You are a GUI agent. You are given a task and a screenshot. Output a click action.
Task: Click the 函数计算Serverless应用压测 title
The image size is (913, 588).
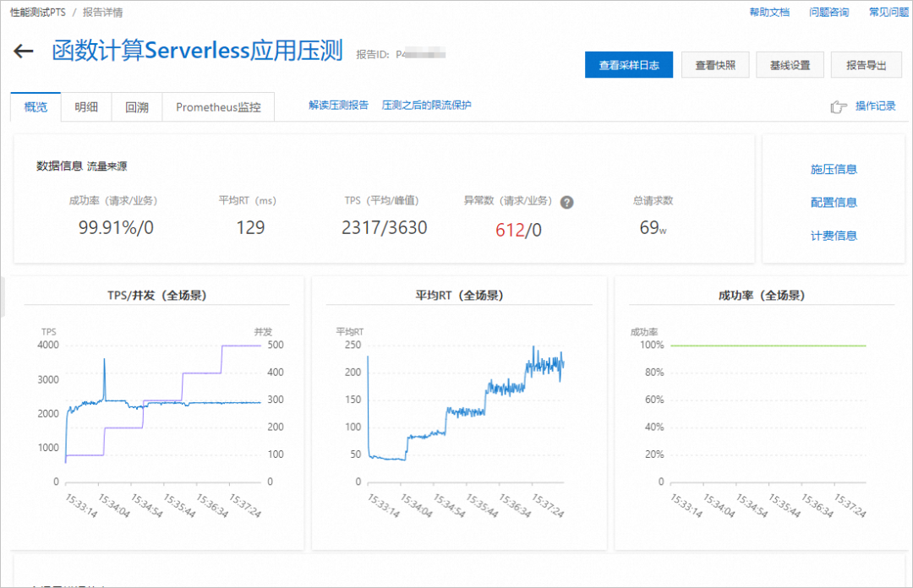pyautogui.click(x=197, y=51)
